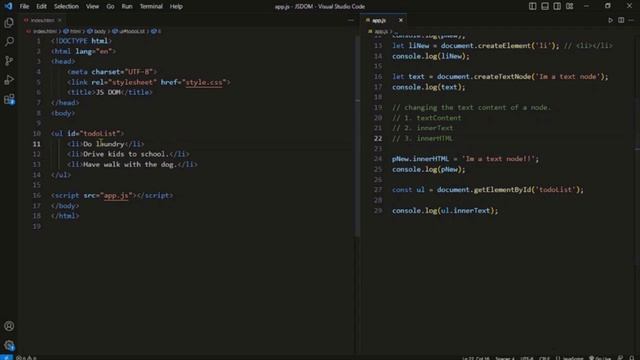Open More Actions in the app.js editor group
Viewport: 640px width, 360px height.
tap(631, 20)
